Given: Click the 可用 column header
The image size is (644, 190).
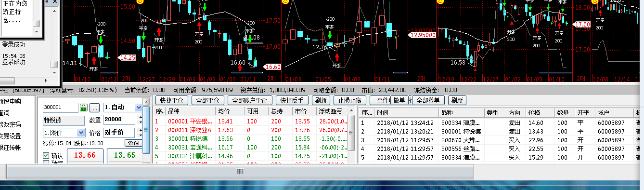Looking at the screenshot, I should (256, 112).
